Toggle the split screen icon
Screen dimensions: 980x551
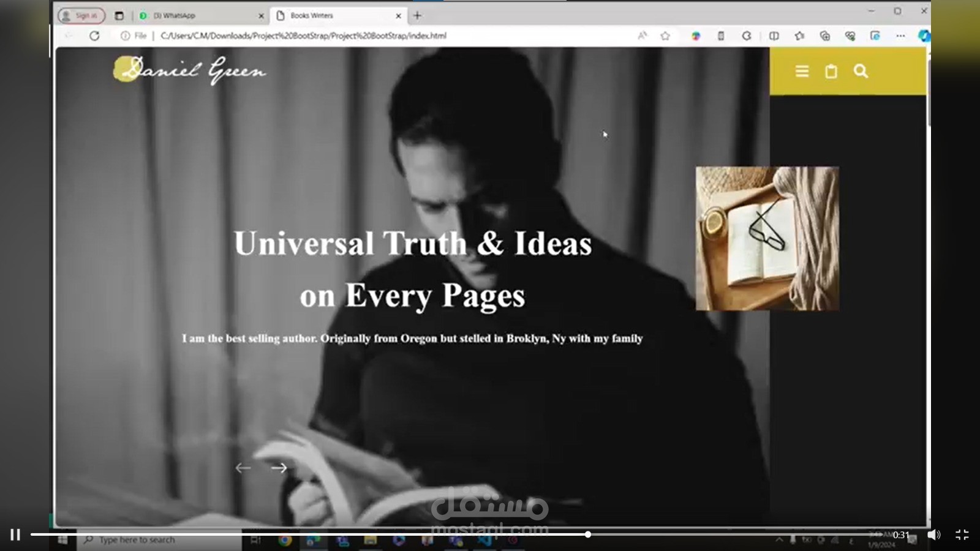pyautogui.click(x=774, y=36)
